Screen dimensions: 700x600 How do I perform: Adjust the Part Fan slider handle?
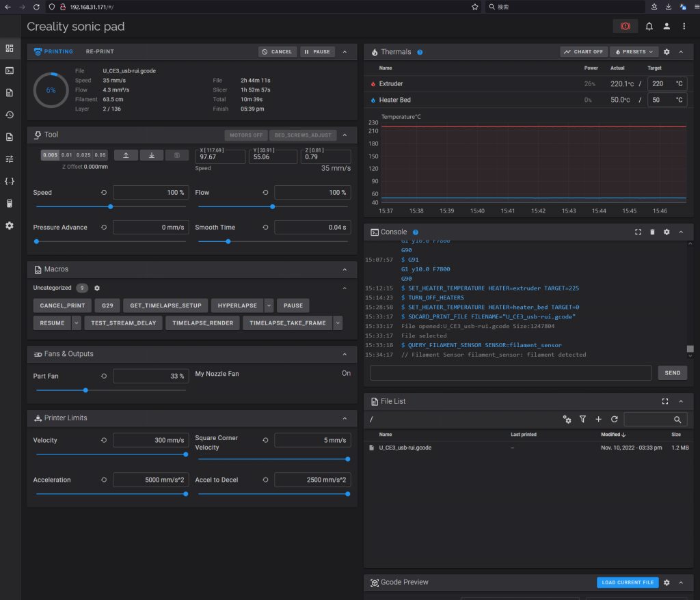point(85,390)
